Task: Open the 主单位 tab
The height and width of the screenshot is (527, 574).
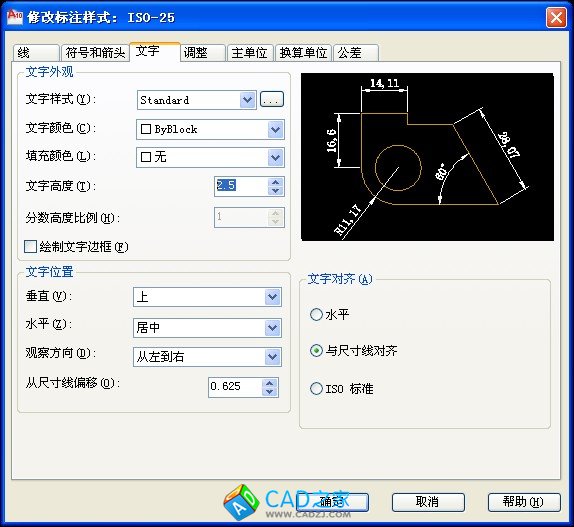Action: (250, 53)
